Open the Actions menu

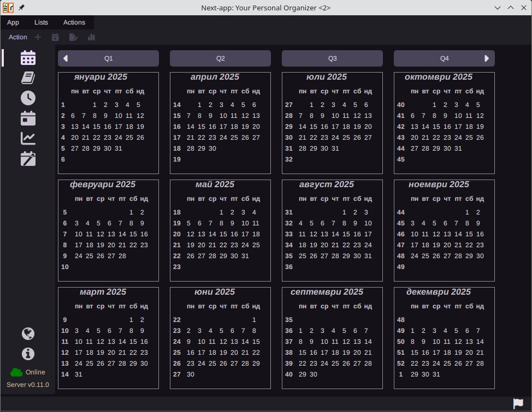click(x=74, y=22)
